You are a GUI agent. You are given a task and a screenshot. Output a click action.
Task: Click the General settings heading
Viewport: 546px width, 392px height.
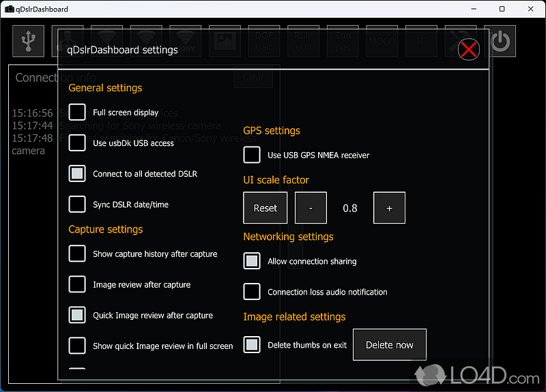105,88
